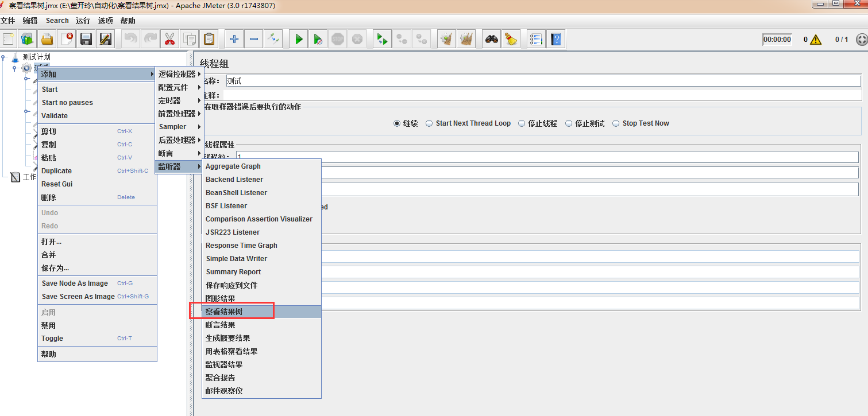Click Save Node As Image menu entry
Viewport: 868px width, 416px height.
tap(97, 283)
